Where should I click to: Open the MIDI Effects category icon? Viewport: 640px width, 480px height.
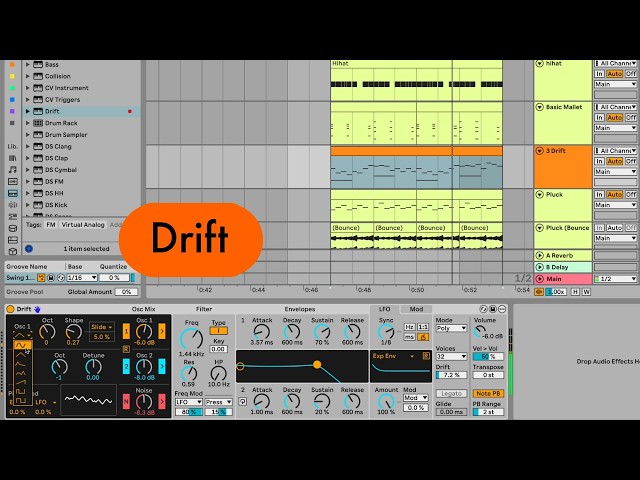[13, 217]
